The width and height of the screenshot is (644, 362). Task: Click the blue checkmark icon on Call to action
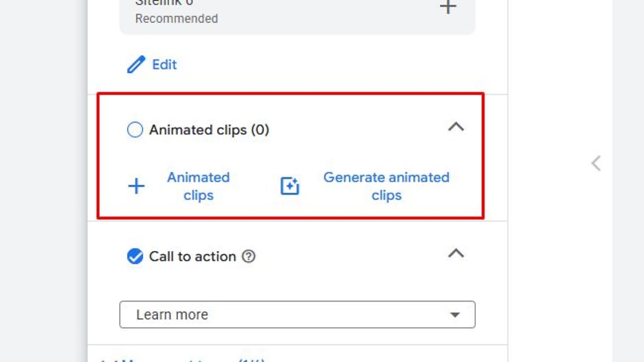click(x=135, y=256)
